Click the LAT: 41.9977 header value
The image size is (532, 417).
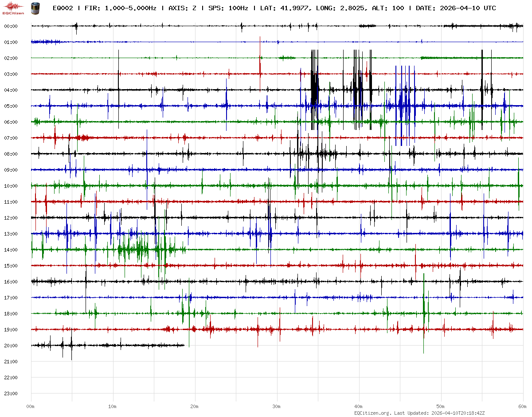click(284, 8)
